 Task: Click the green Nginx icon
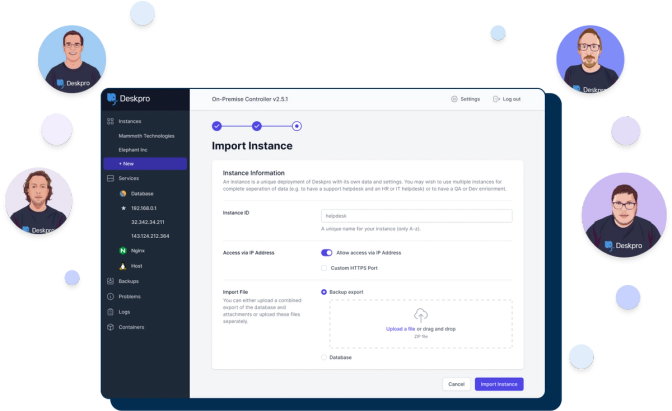pyautogui.click(x=122, y=251)
